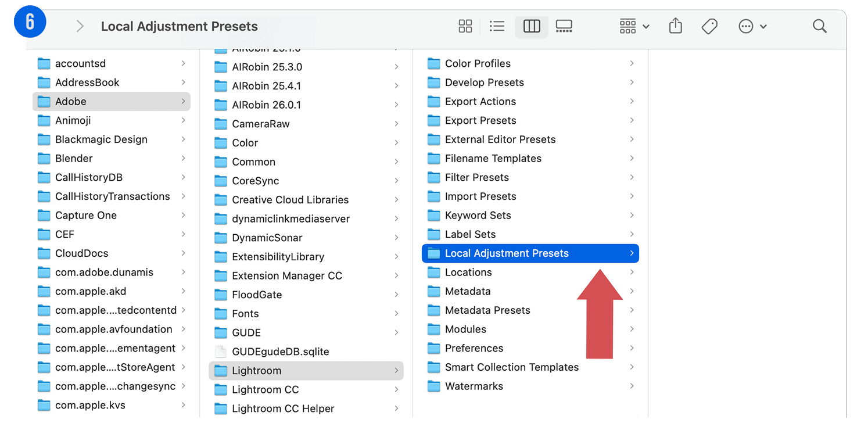This screenshot has width=868, height=430.
Task: Select the GUDE folder
Action: (x=306, y=332)
